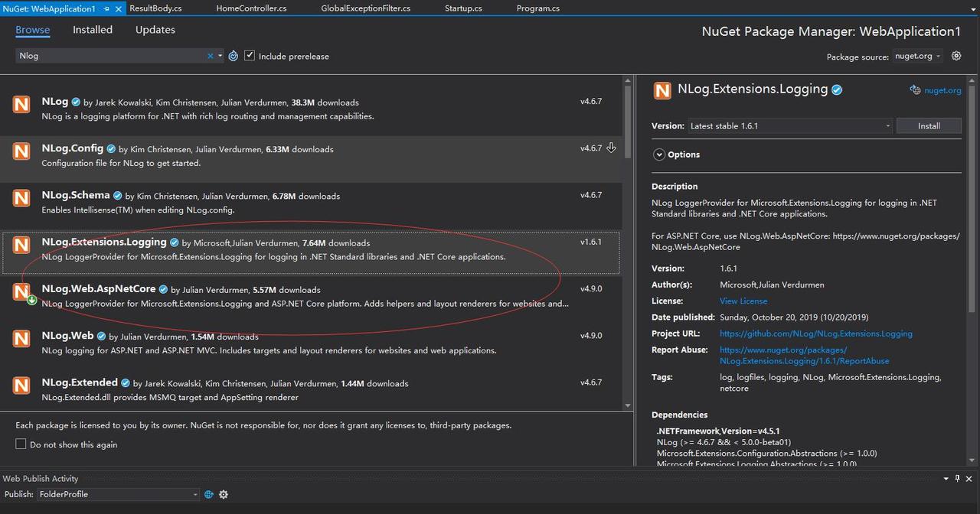Screen dimensions: 980x514
Task: Open the ResultBody.cs document tab
Action: pyautogui.click(x=155, y=8)
